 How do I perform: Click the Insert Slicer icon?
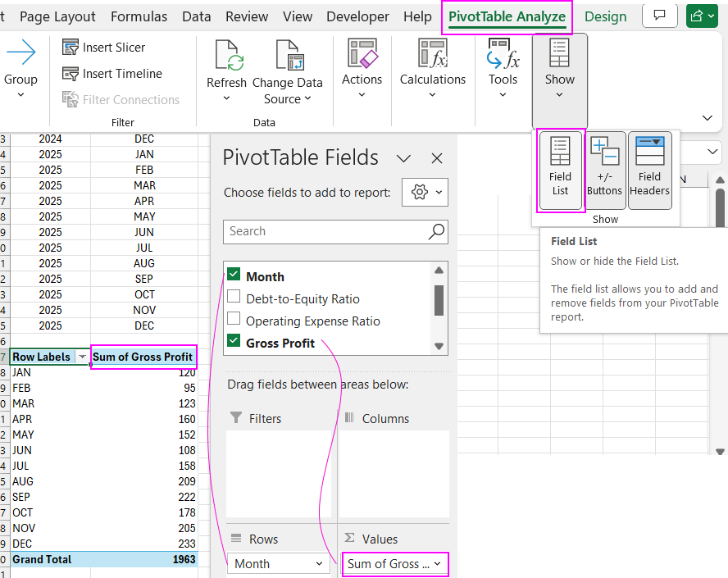(71, 48)
